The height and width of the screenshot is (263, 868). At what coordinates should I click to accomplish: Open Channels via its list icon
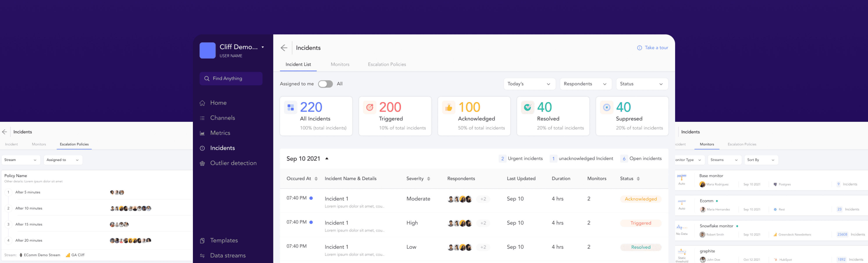[x=202, y=118]
